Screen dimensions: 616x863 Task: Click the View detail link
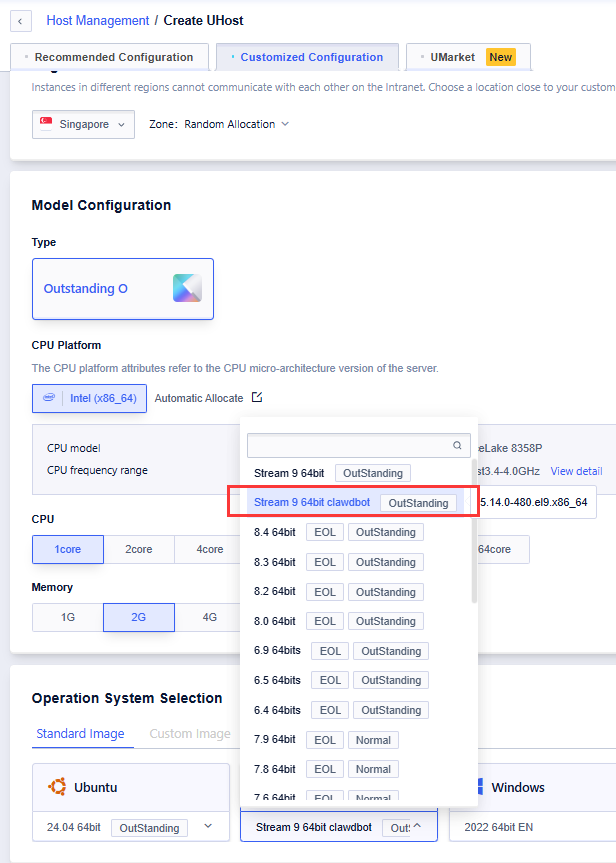point(576,470)
